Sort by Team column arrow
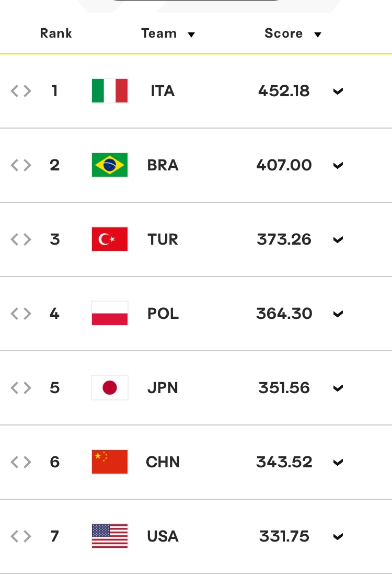Image resolution: width=392 pixels, height=575 pixels. click(191, 34)
